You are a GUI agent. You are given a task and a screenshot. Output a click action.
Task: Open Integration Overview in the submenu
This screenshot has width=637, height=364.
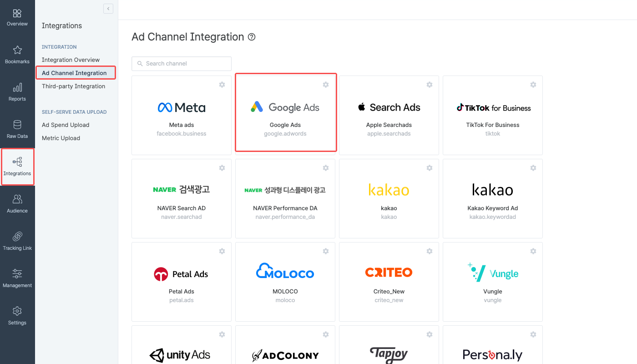coord(71,60)
